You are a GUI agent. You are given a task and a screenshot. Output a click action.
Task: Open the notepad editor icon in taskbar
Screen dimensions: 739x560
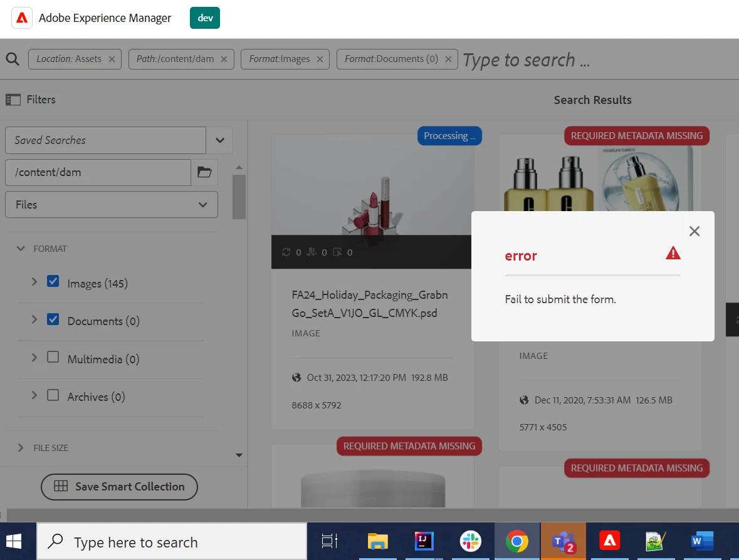click(656, 541)
